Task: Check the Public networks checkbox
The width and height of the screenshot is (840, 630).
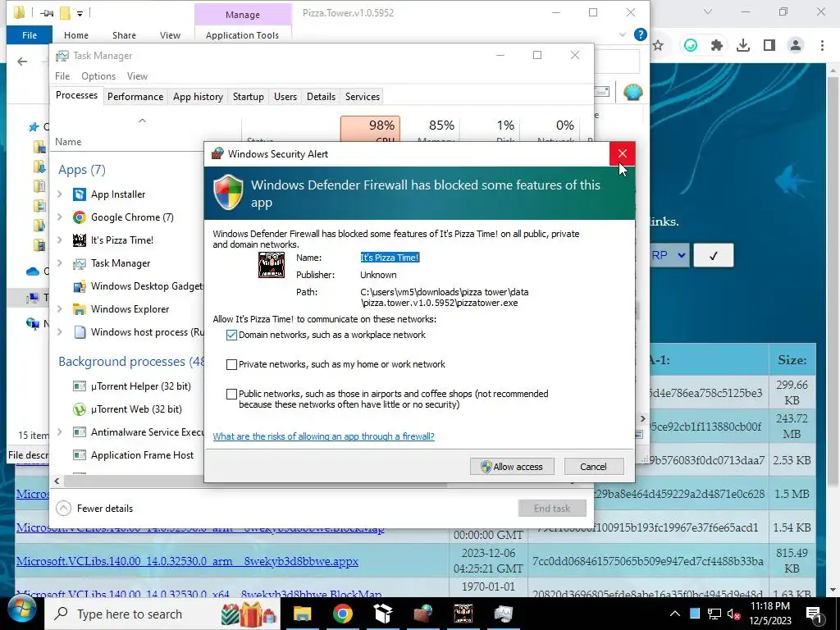Action: point(231,395)
